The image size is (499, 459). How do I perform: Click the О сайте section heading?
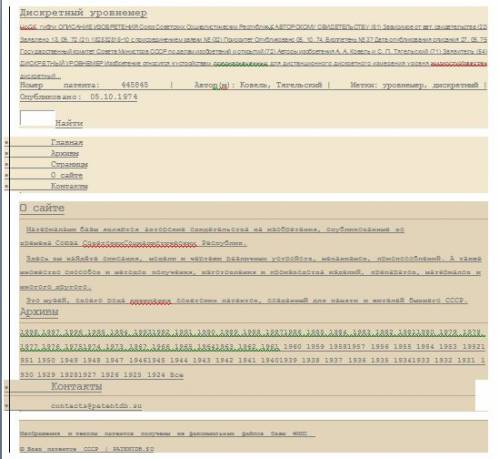pos(42,208)
